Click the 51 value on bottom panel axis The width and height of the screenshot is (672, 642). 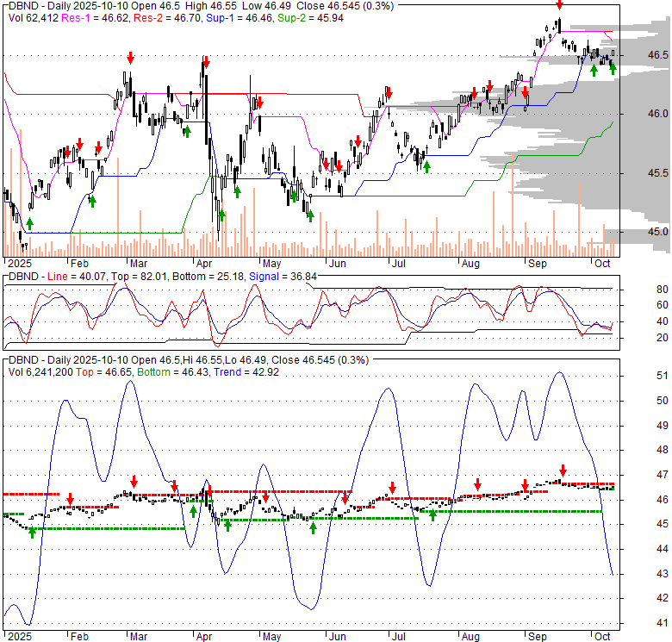(663, 376)
